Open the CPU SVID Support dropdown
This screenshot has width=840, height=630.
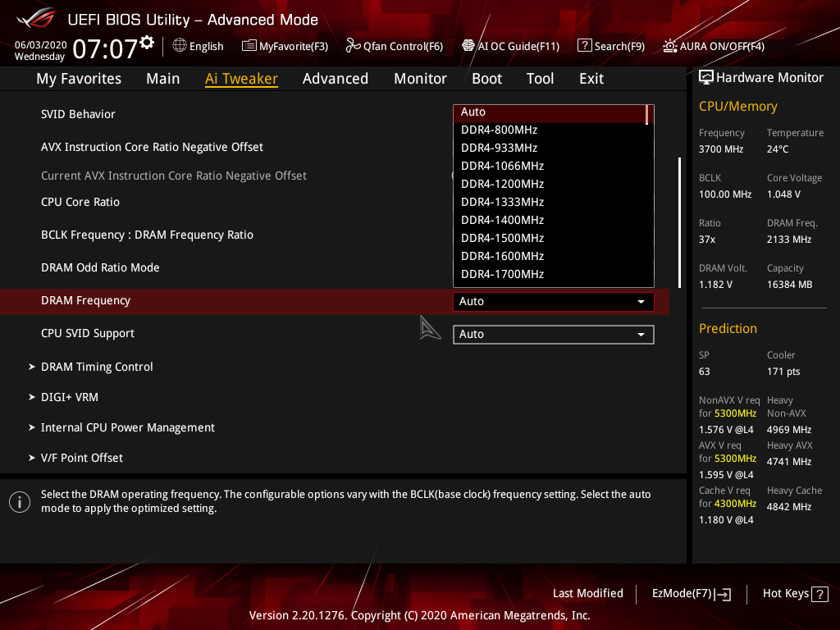553,334
